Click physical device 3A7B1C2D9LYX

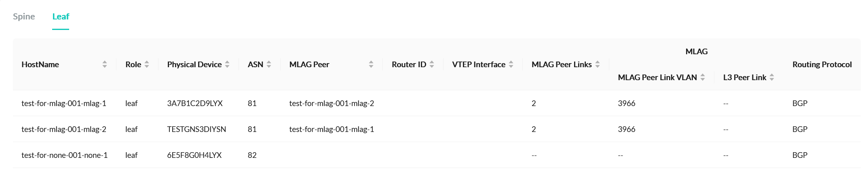195,103
